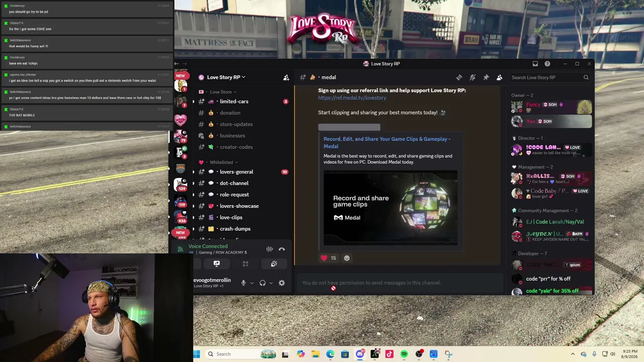Viewport: 644px width, 362px height.
Task: Open the Threads icon in channel header
Action: [x=459, y=77]
